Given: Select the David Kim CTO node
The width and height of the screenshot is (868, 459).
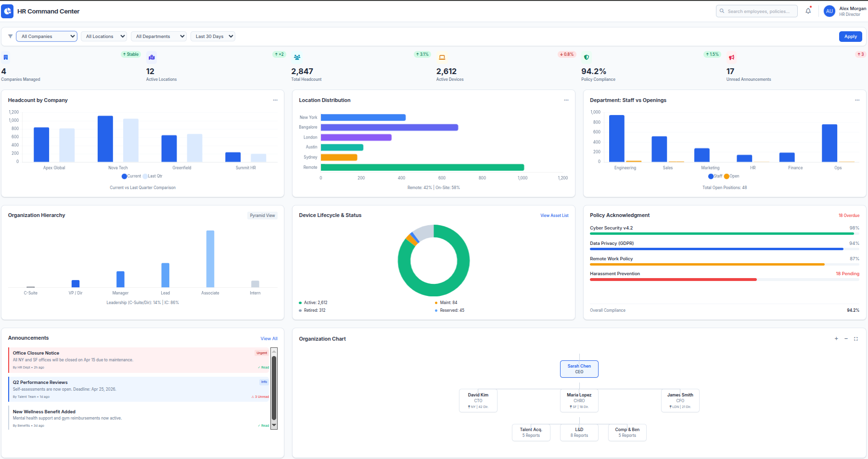Looking at the screenshot, I should (478, 401).
